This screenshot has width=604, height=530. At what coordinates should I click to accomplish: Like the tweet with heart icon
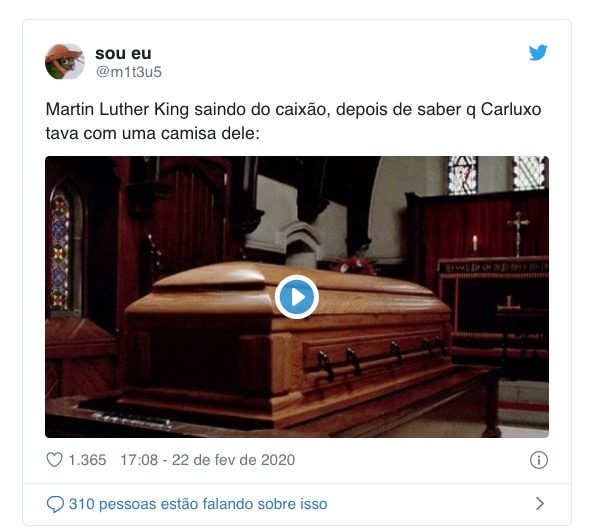(54, 460)
